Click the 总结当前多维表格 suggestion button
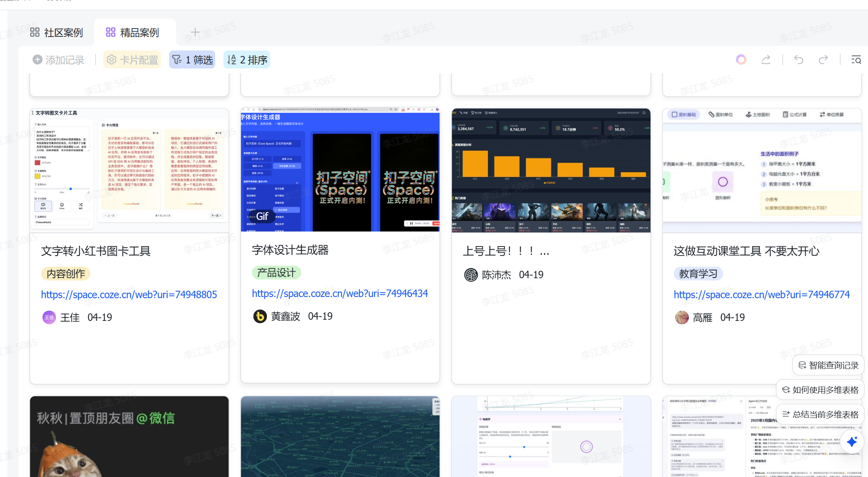Image resolution: width=868 pixels, height=477 pixels. pyautogui.click(x=820, y=414)
